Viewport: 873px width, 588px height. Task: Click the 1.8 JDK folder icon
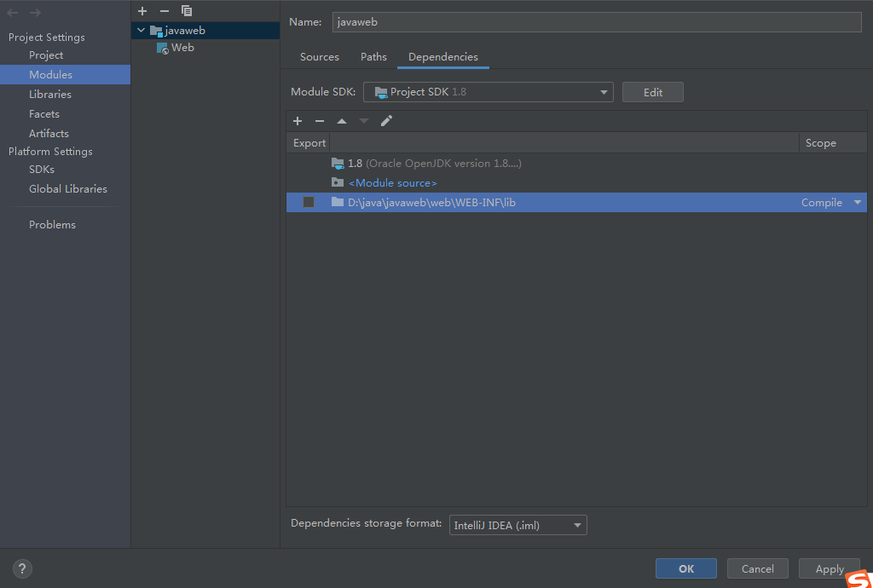pos(338,164)
